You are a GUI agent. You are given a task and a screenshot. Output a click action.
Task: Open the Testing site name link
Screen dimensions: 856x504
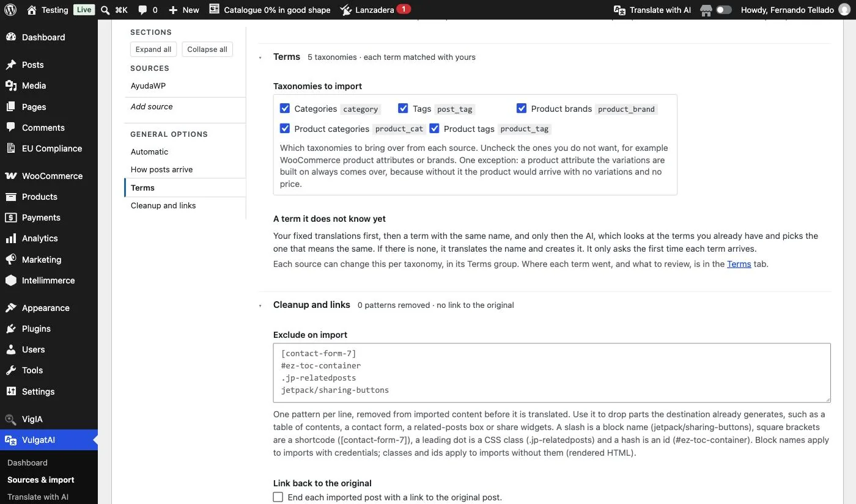click(48, 10)
